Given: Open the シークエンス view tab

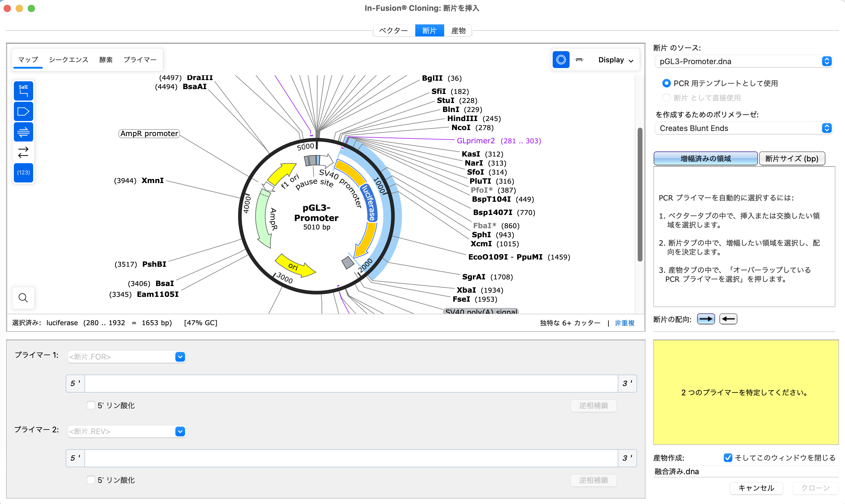Looking at the screenshot, I should pyautogui.click(x=68, y=59).
